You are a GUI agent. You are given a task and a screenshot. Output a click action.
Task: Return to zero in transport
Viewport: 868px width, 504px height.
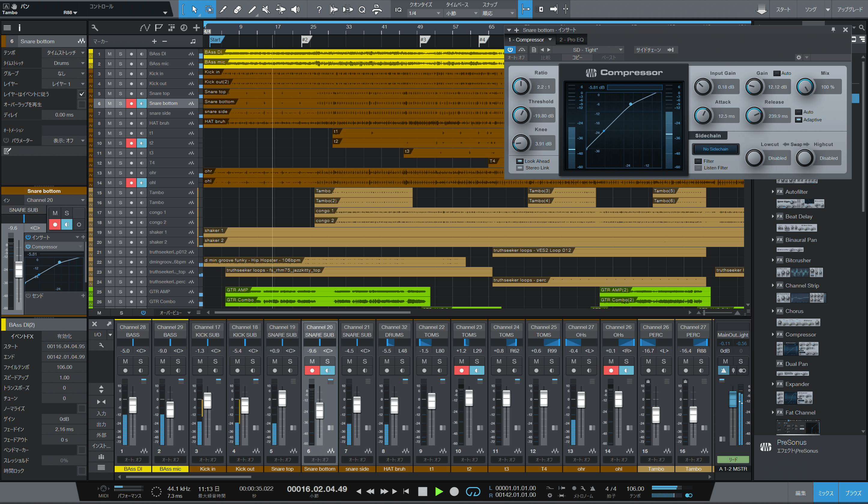tap(406, 491)
